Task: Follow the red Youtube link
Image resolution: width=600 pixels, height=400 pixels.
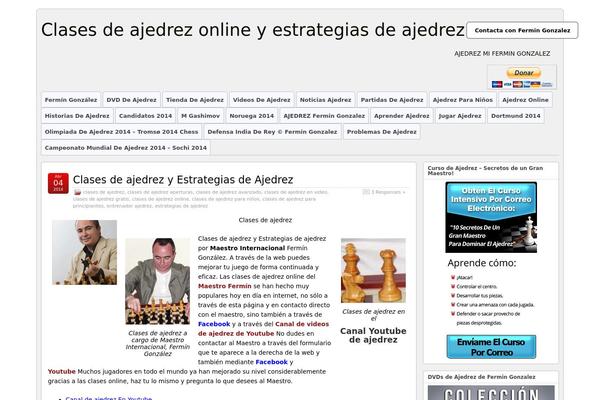Action: click(62, 371)
